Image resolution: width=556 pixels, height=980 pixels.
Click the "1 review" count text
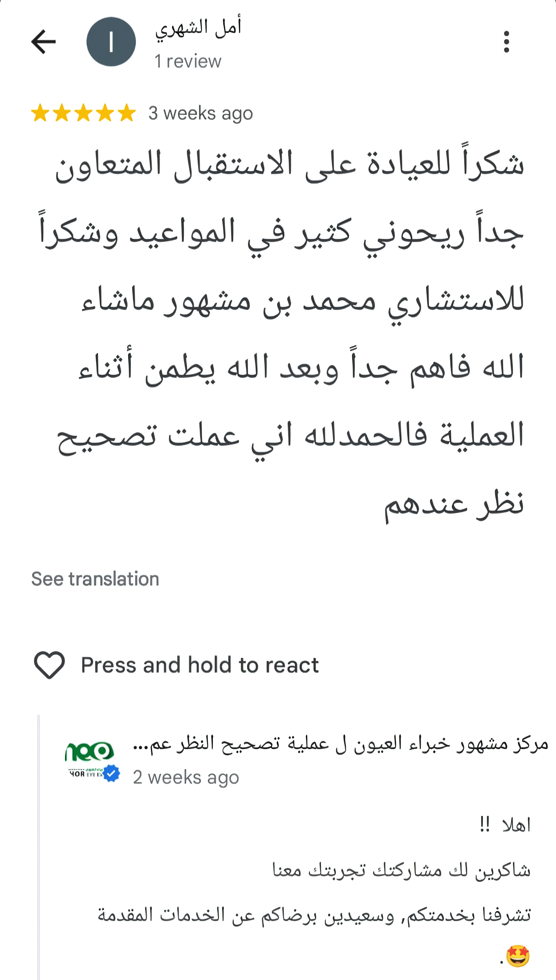(x=188, y=62)
